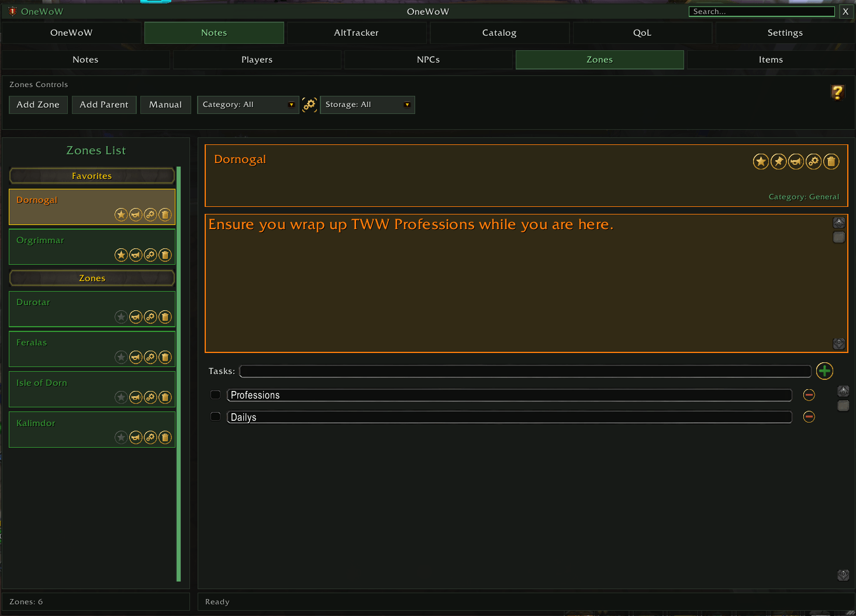
Task: Delete Feralas with its trash icon
Action: 165,357
